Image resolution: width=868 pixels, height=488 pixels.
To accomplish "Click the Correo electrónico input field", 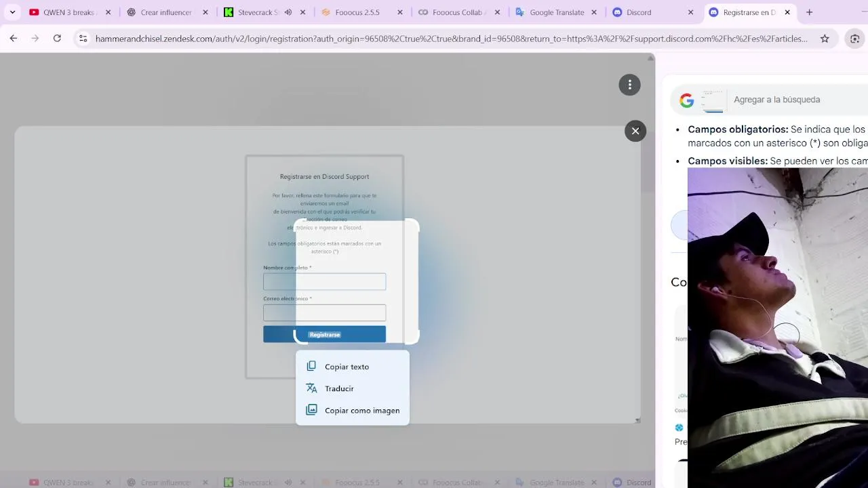I will (324, 312).
